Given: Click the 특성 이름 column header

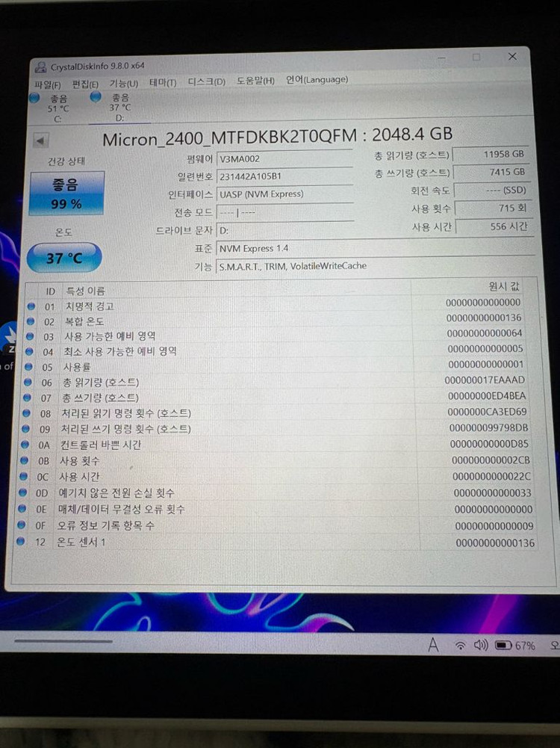Looking at the screenshot, I should (85, 291).
